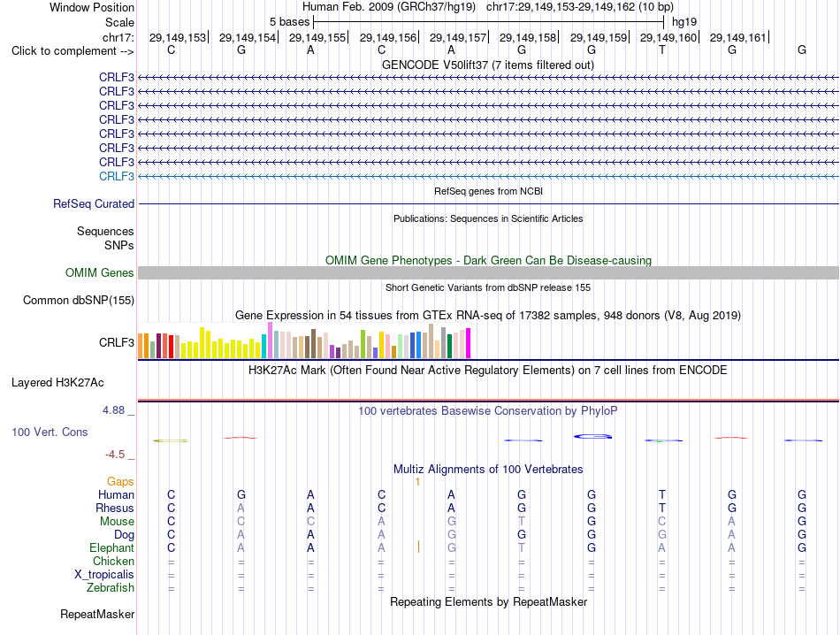Click the 'RepeatMasker' track label
The height and width of the screenshot is (635, 840).
(97, 614)
